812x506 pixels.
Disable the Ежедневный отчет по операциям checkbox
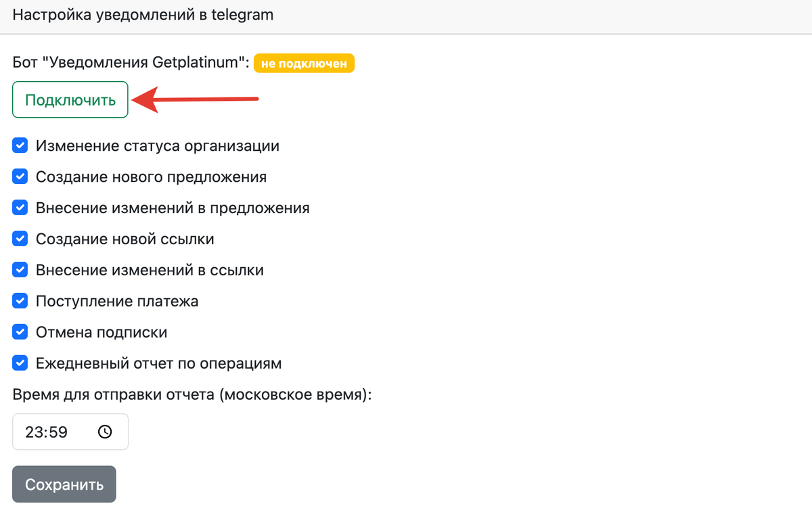(20, 363)
